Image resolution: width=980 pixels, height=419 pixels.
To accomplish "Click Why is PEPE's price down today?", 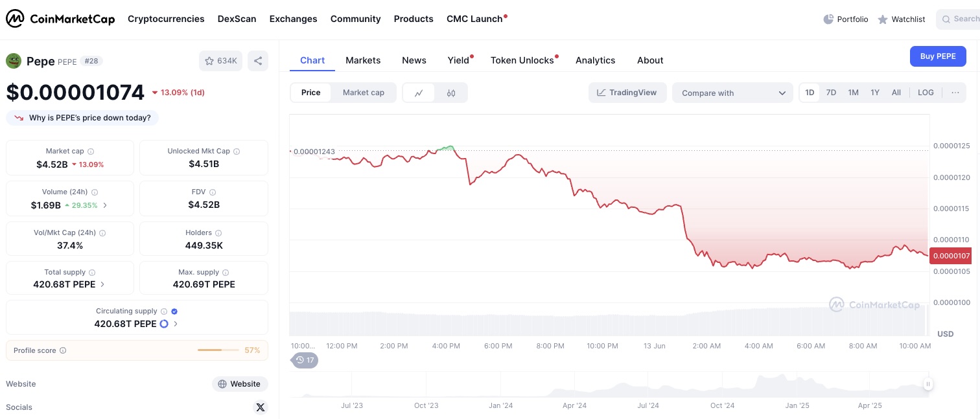I will [82, 118].
